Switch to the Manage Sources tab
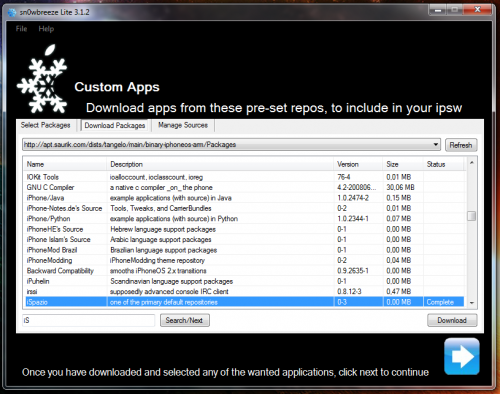500x394 pixels. (183, 125)
